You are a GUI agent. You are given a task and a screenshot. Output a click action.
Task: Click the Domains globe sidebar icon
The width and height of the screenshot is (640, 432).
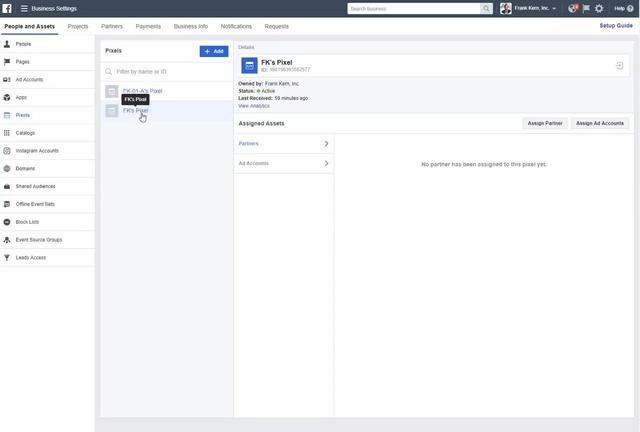pos(7,169)
